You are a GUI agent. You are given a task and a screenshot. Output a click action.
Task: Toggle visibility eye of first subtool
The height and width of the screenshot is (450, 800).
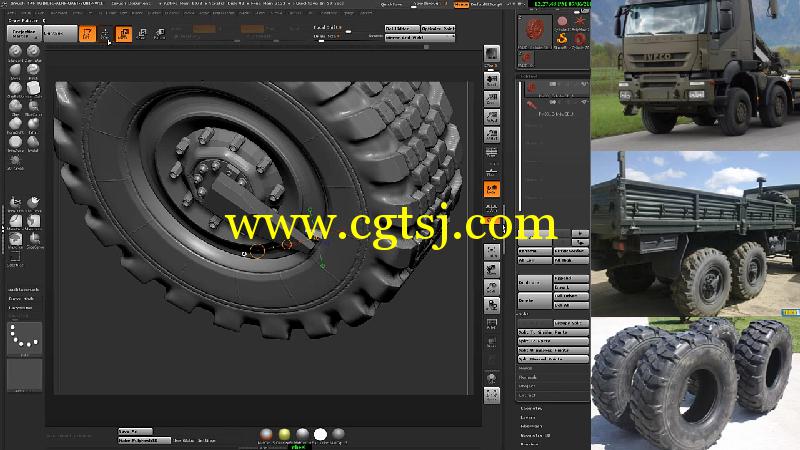click(585, 84)
